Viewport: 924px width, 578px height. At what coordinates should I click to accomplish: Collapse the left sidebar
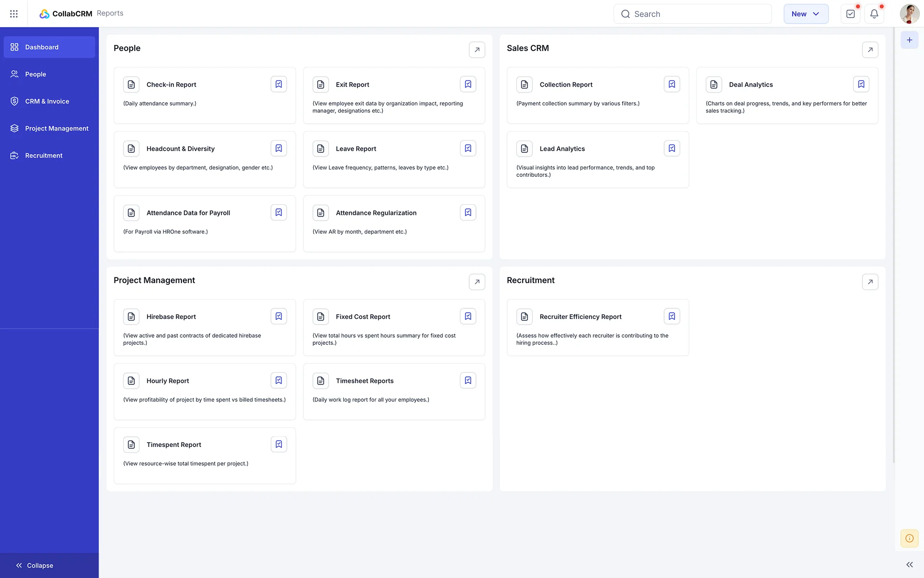[34, 565]
